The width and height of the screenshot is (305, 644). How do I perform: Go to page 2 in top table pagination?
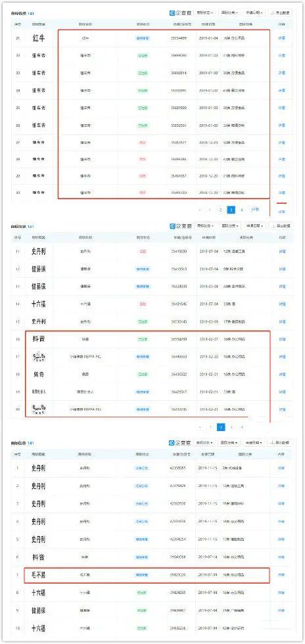[x=221, y=210]
